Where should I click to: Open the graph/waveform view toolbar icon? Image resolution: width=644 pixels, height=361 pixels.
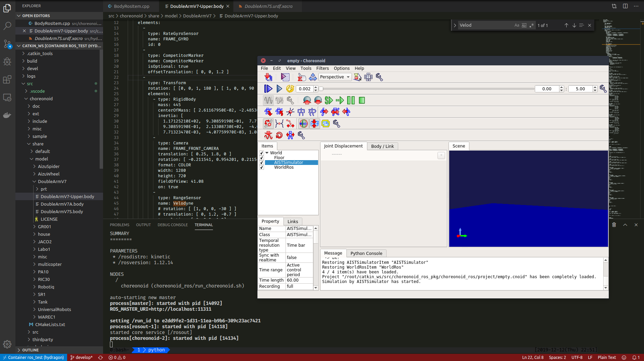coord(268,100)
